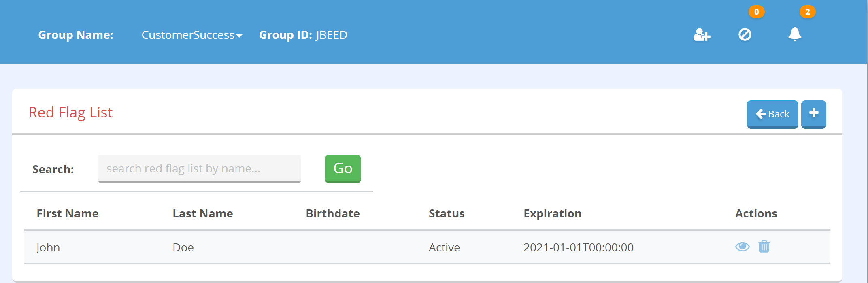Open the blocked list circle-slash icon
The height and width of the screenshot is (283, 868).
click(745, 35)
